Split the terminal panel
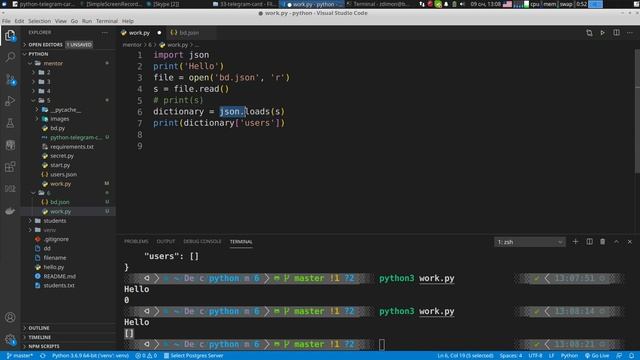The width and height of the screenshot is (640, 360). coord(589,242)
